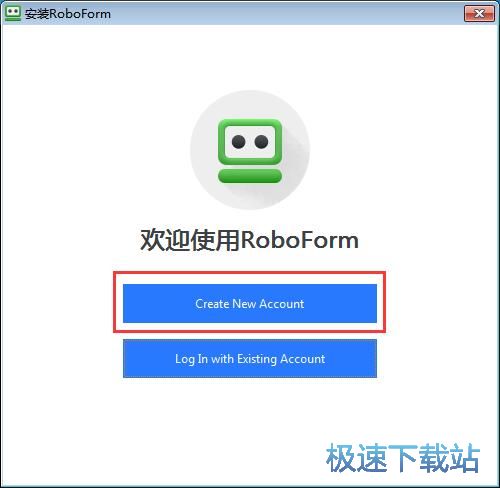The image size is (500, 488).
Task: Log in with an existing account
Action: pos(250,358)
